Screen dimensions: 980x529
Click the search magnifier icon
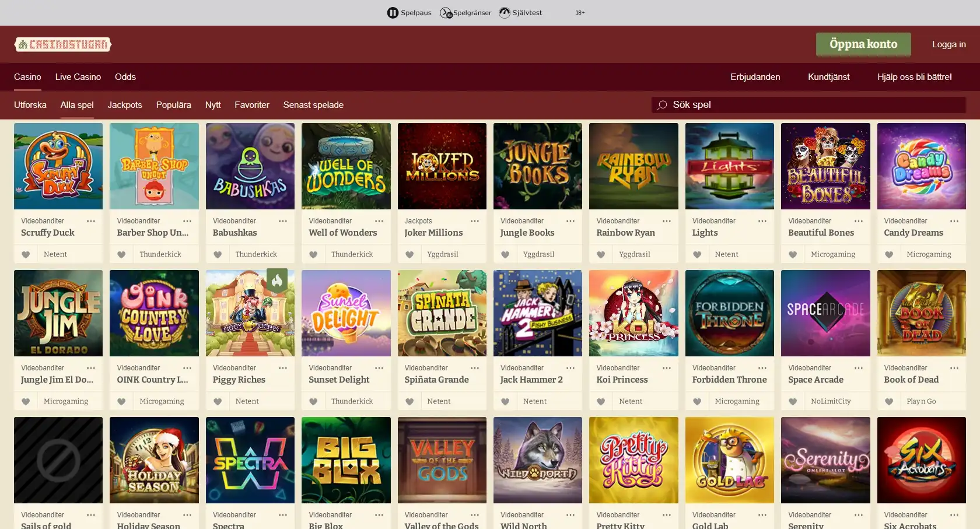click(662, 105)
